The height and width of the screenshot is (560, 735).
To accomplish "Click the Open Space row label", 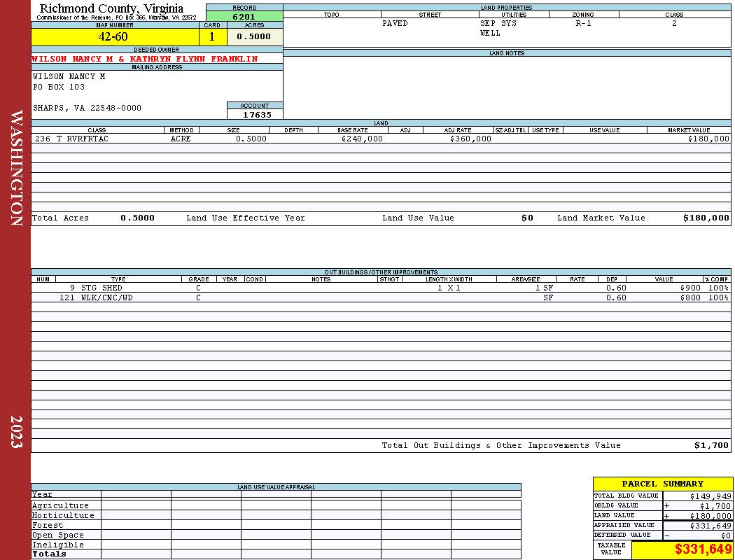I will point(57,535).
